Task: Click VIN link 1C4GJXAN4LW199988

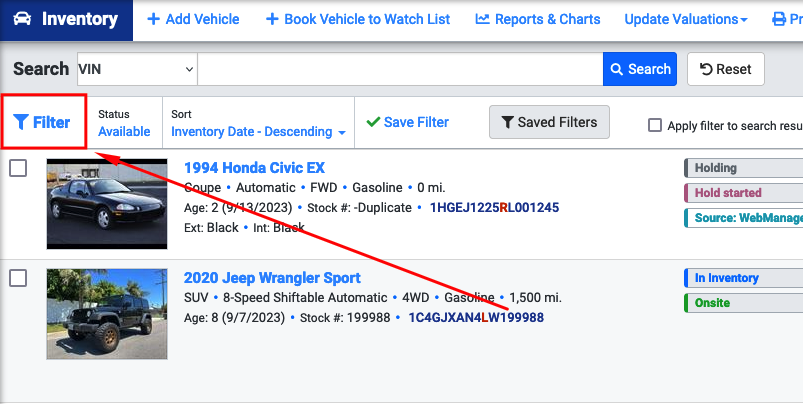Action: 476,317
